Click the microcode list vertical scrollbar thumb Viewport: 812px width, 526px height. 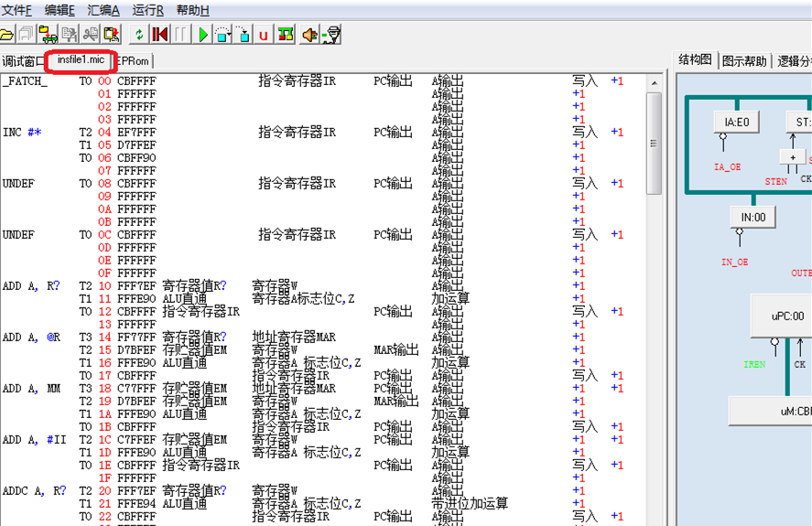coord(653,142)
